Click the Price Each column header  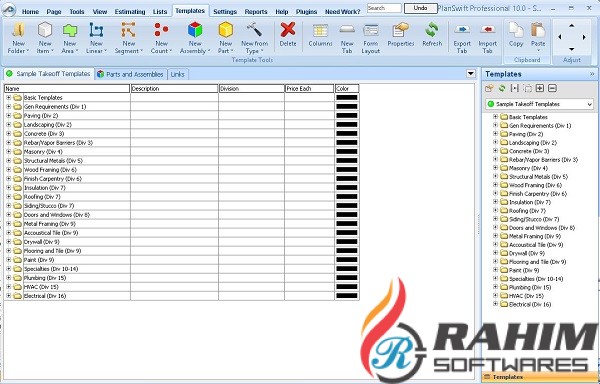[309, 89]
